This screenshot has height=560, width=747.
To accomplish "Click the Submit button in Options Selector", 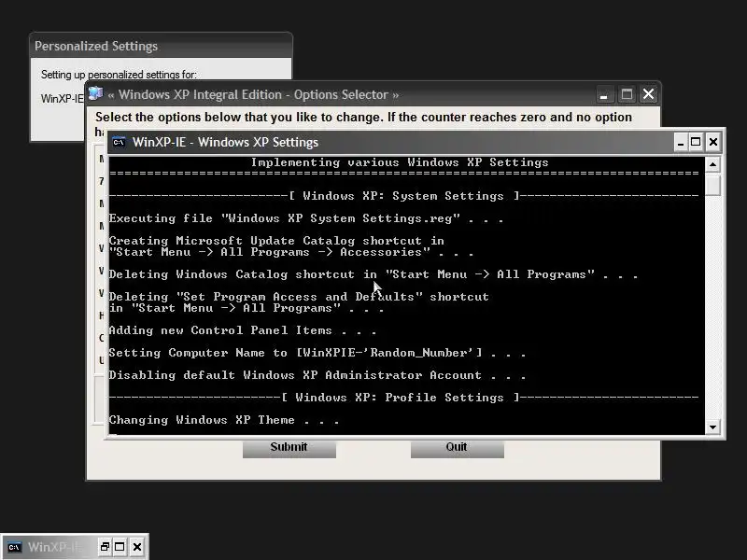I will point(289,448).
